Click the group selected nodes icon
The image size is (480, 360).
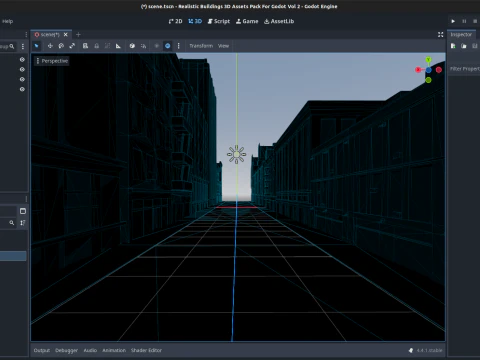(x=107, y=46)
